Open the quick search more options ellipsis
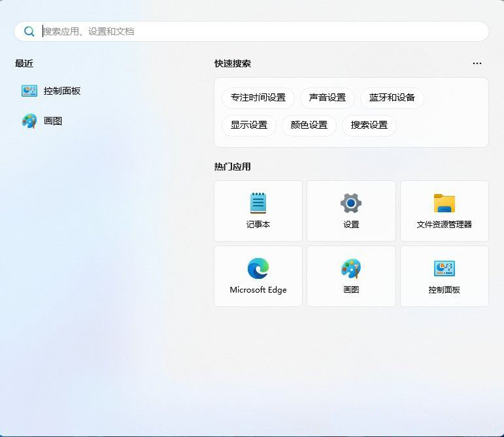This screenshot has height=437, width=504. click(477, 63)
